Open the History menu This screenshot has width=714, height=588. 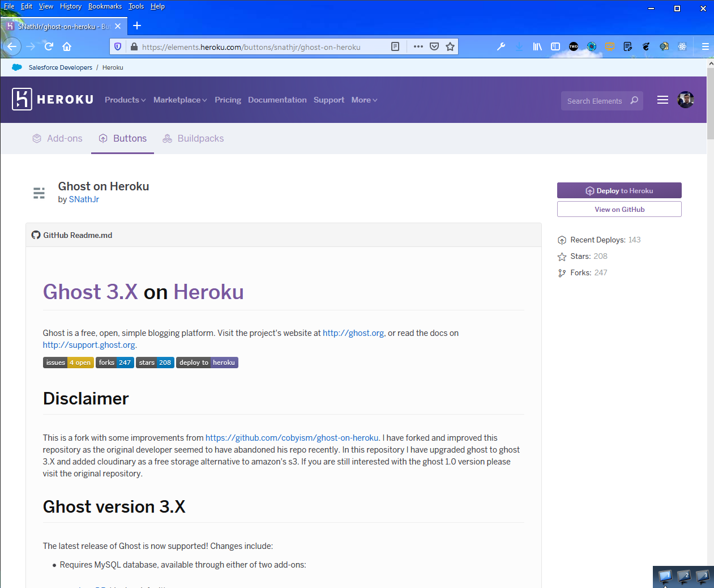coord(71,6)
